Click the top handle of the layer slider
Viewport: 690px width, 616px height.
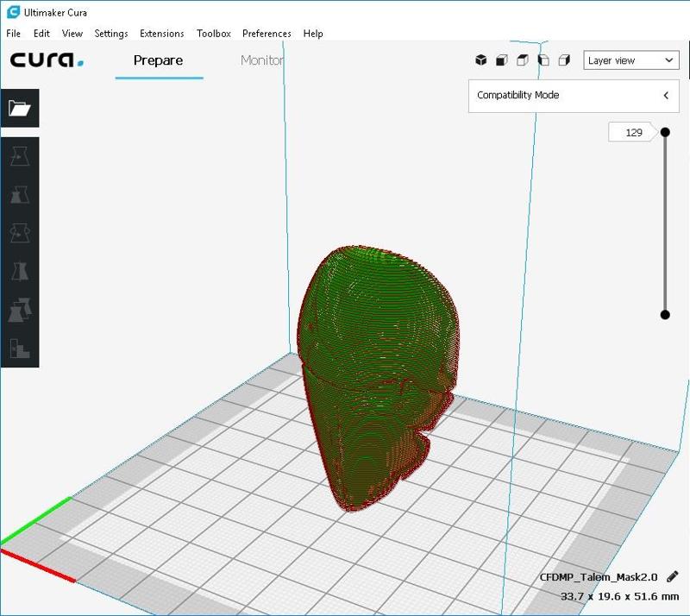coord(665,132)
